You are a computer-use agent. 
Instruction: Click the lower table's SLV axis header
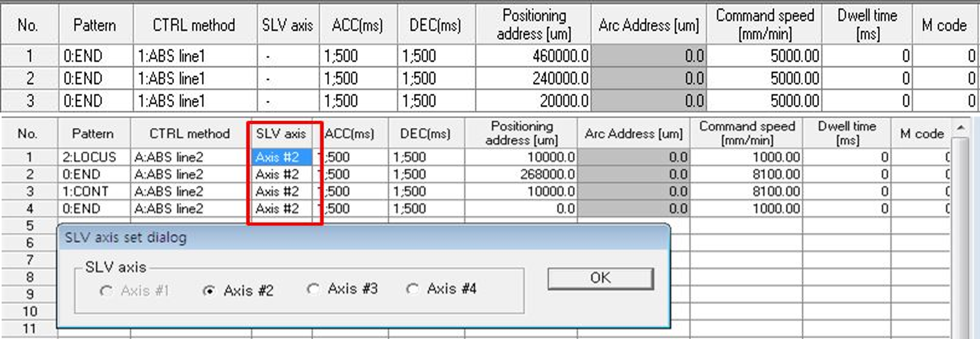[x=282, y=133]
